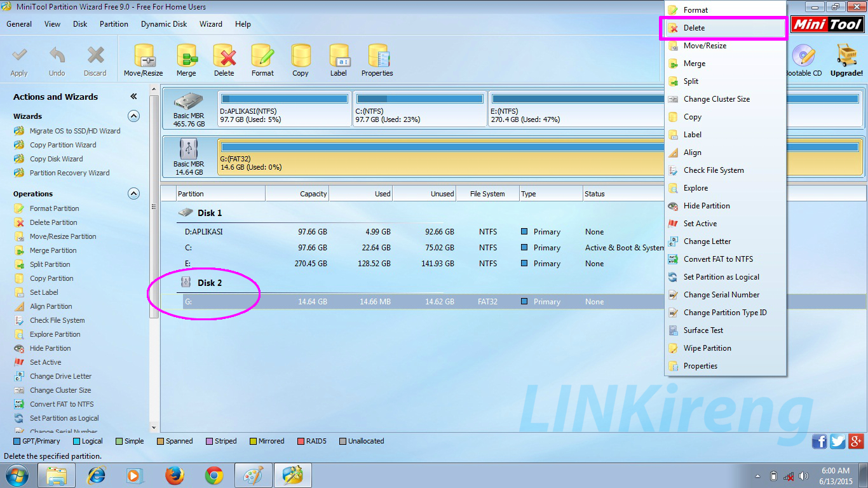The height and width of the screenshot is (488, 868).
Task: Open the Disk menu
Action: [x=80, y=24]
